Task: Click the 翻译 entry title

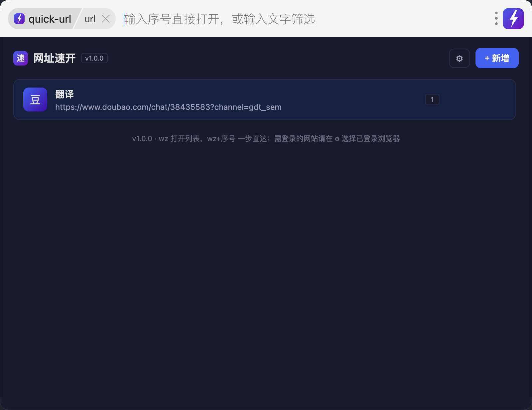Action: click(65, 94)
